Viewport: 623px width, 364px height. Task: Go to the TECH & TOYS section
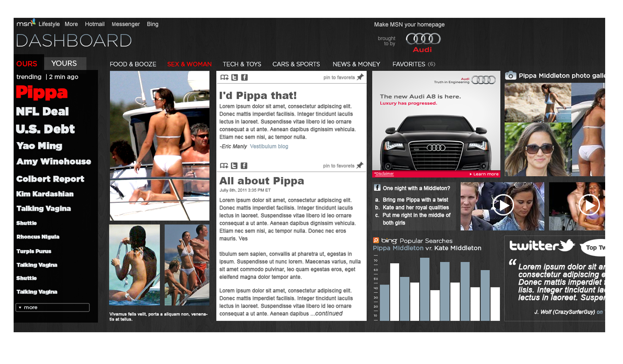(x=242, y=64)
